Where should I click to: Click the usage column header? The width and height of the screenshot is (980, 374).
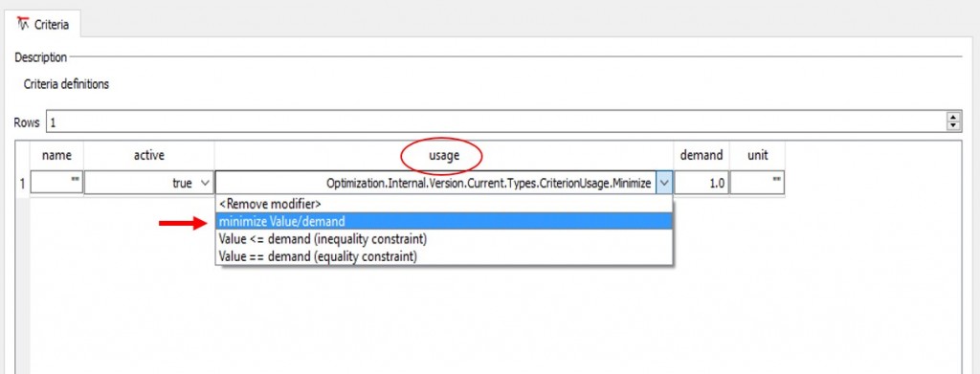coord(443,156)
